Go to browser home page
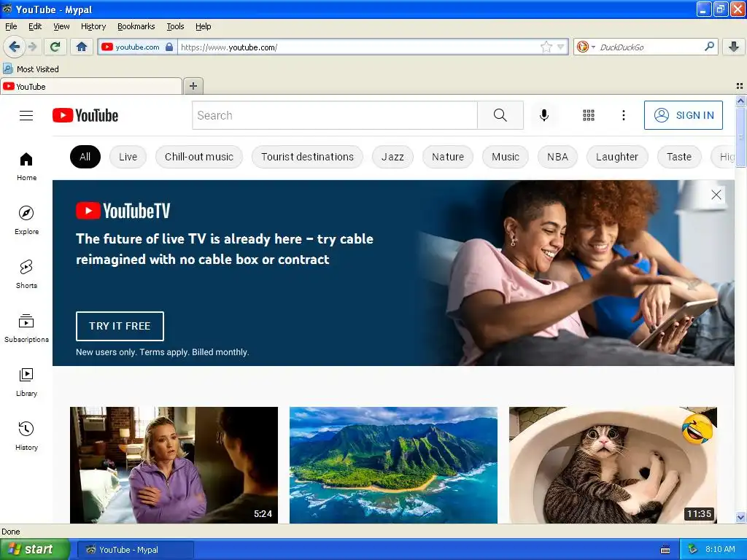747x560 pixels. (x=82, y=47)
